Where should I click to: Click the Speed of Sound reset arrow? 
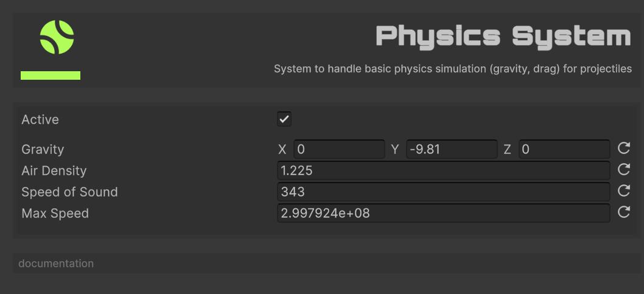coord(624,191)
